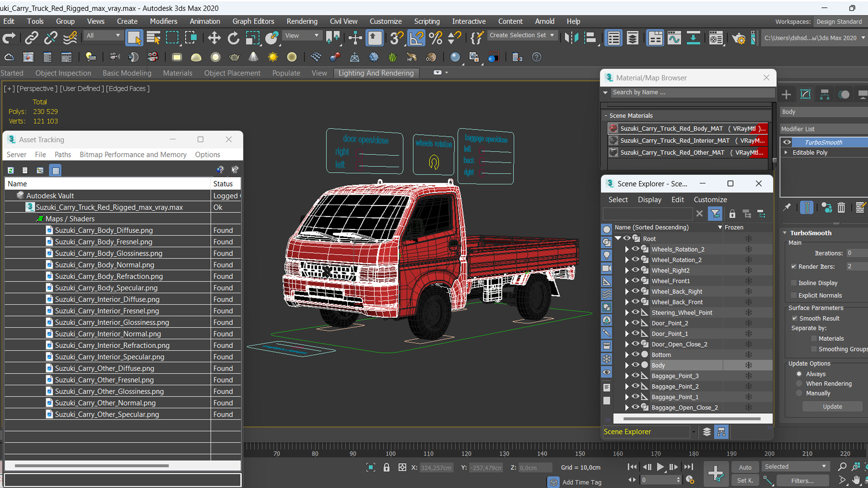Viewport: 868px width, 488px height.
Task: Click the TurboSmooth Update button
Action: click(x=832, y=407)
